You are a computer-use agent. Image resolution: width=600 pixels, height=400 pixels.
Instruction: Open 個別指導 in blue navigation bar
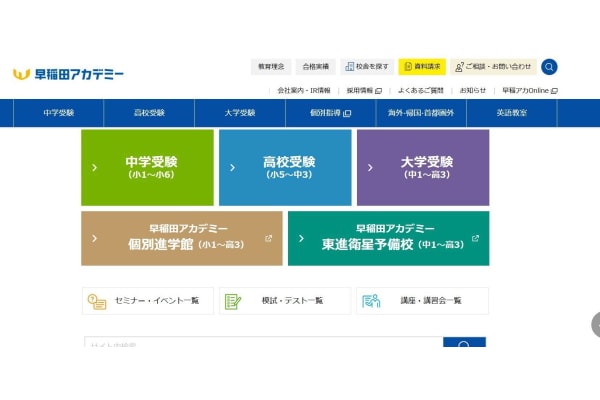click(x=331, y=113)
